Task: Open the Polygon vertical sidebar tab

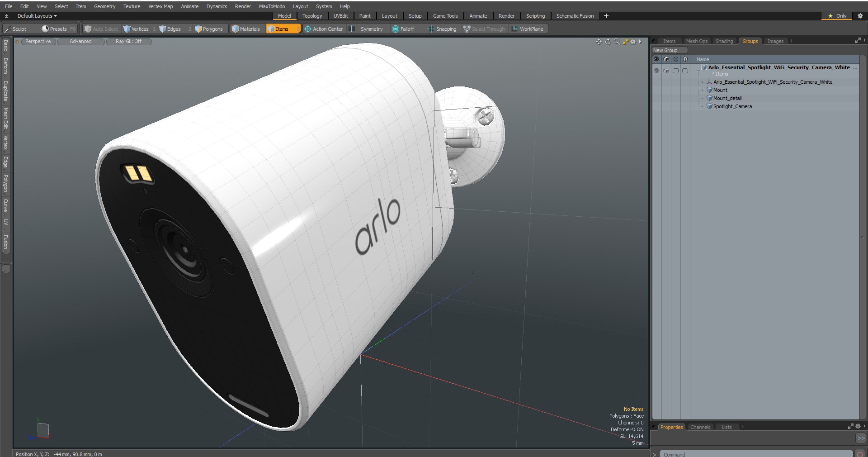Action: coord(5,184)
